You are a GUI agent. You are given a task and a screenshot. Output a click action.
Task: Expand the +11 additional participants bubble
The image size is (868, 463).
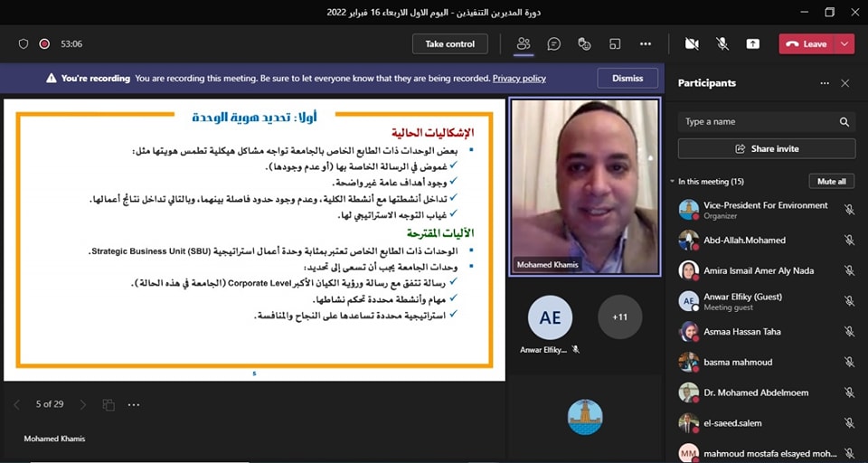point(620,317)
